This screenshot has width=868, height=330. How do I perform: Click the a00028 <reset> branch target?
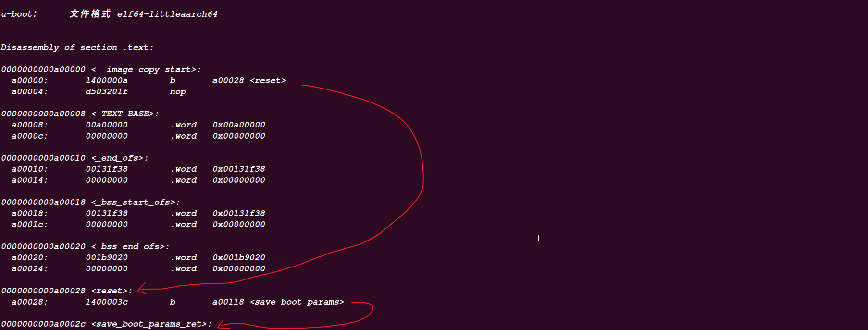click(x=249, y=81)
